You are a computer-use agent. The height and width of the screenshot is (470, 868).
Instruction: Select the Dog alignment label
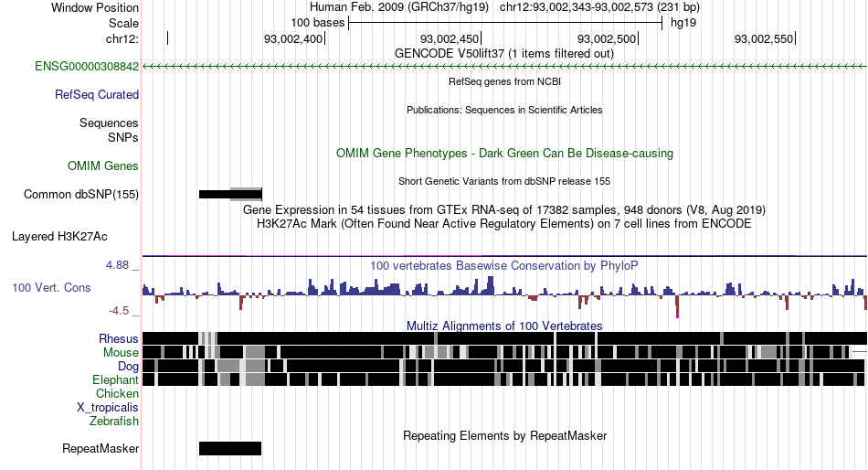(x=128, y=367)
